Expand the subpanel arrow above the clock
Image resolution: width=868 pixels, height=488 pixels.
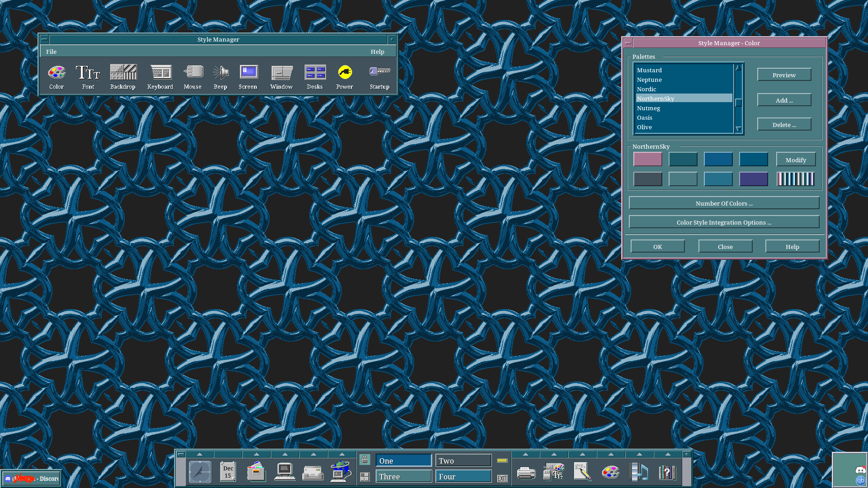click(x=199, y=454)
